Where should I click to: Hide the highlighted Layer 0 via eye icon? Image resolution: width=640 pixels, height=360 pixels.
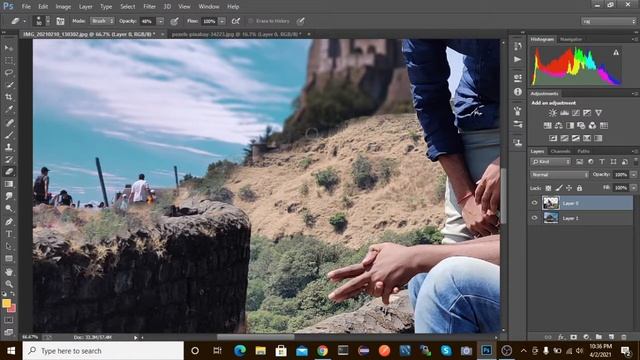[x=535, y=203]
